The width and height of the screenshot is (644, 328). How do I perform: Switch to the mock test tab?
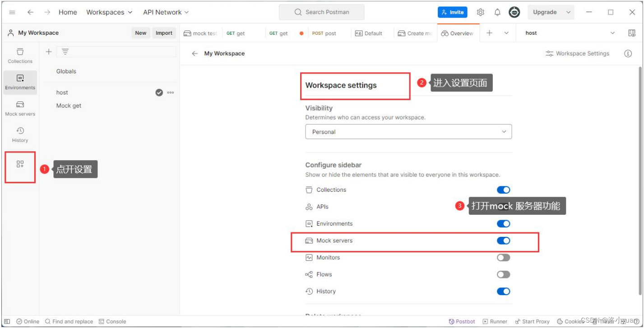coord(200,33)
